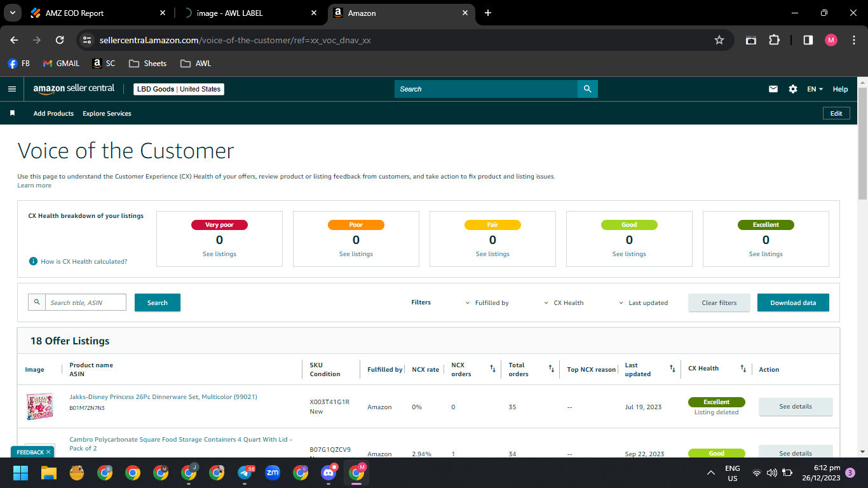See listings under the Excellent card

(x=766, y=254)
